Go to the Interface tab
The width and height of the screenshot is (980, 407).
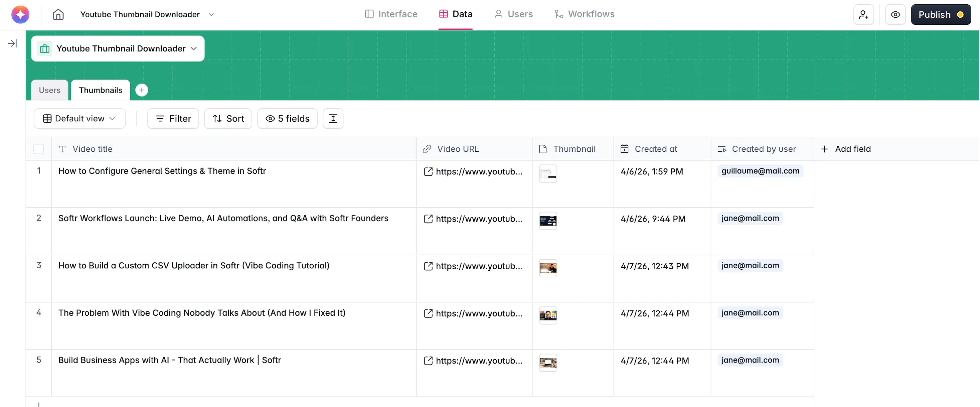391,14
